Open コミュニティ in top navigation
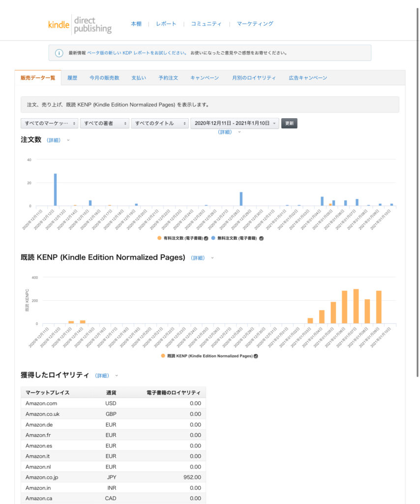This screenshot has height=504, width=420. [x=206, y=24]
